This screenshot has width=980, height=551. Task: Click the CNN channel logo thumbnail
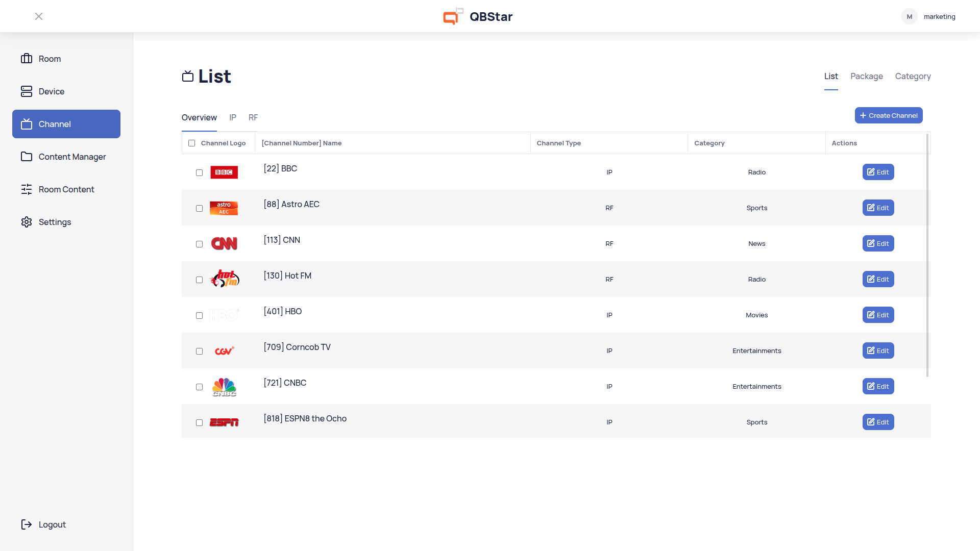coord(224,244)
